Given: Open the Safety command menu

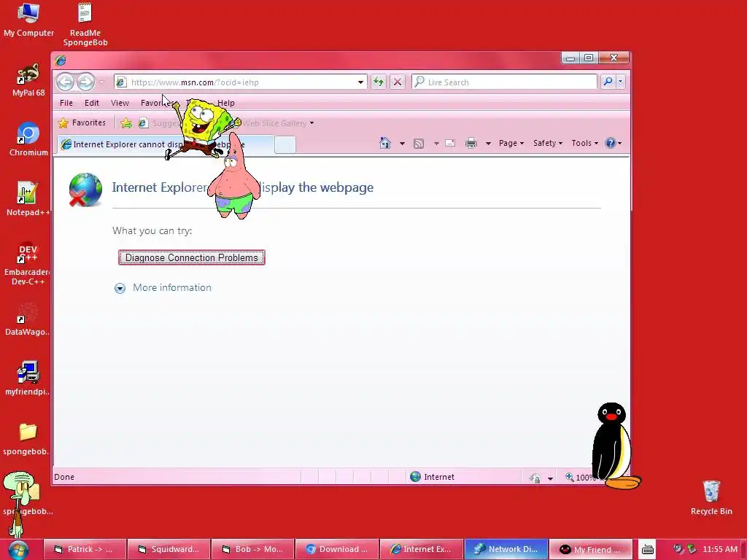Looking at the screenshot, I should click(x=547, y=143).
